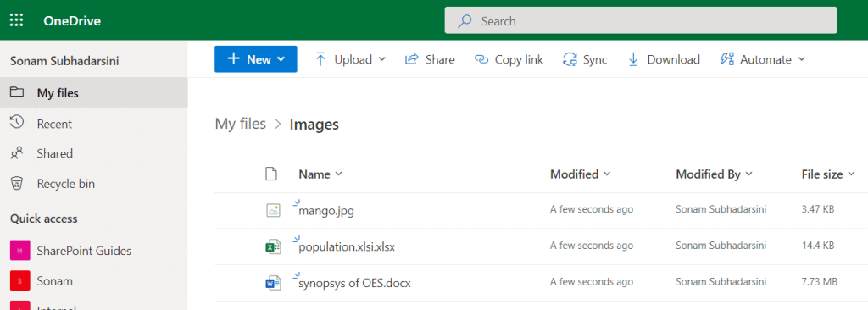868x310 pixels.
Task: Open population.xlsi.xlsx file
Action: coord(347,246)
